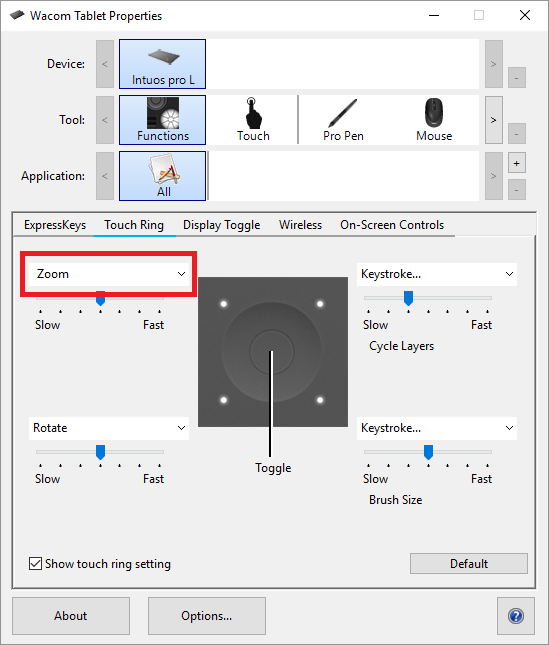The image size is (549, 645).
Task: Click the Brush Size label
Action: [x=396, y=500]
